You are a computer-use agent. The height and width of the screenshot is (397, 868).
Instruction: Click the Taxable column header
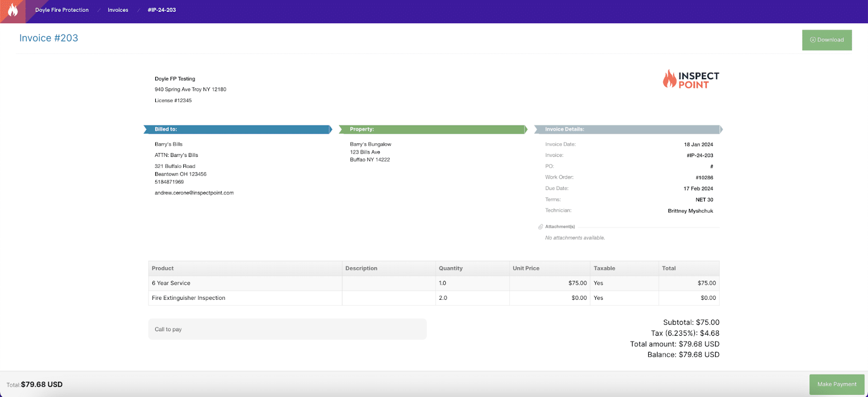pyautogui.click(x=604, y=268)
